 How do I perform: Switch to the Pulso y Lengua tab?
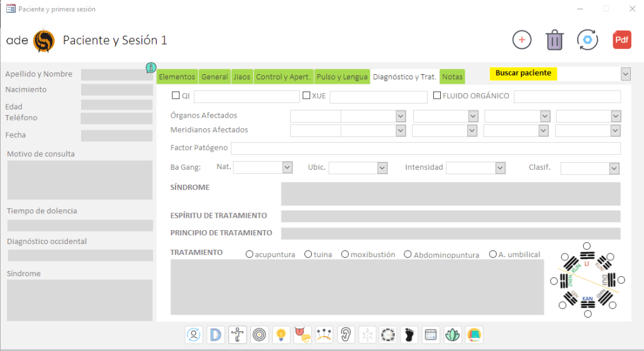342,77
